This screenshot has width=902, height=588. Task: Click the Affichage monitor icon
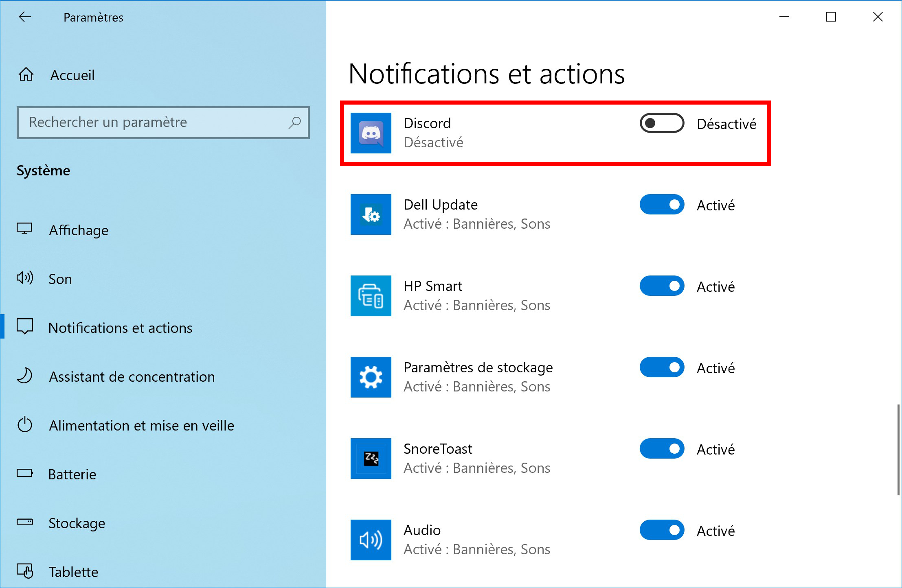click(24, 229)
